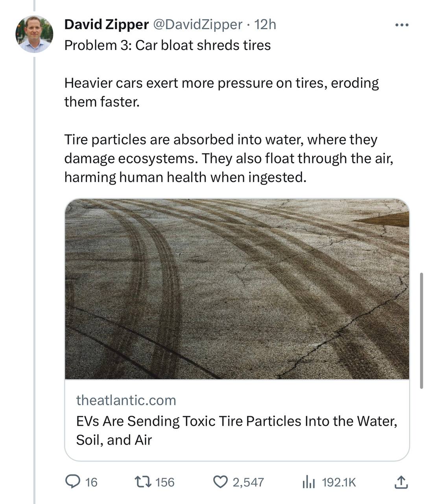426x504 pixels.
Task: Like the tweet with the heart icon
Action: click(x=221, y=481)
